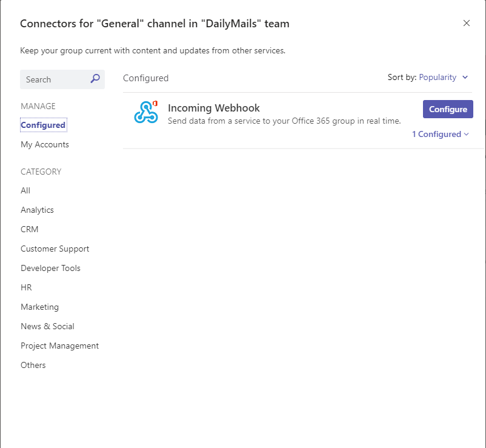Open the Sort by Popularity dropdown

tap(438, 77)
